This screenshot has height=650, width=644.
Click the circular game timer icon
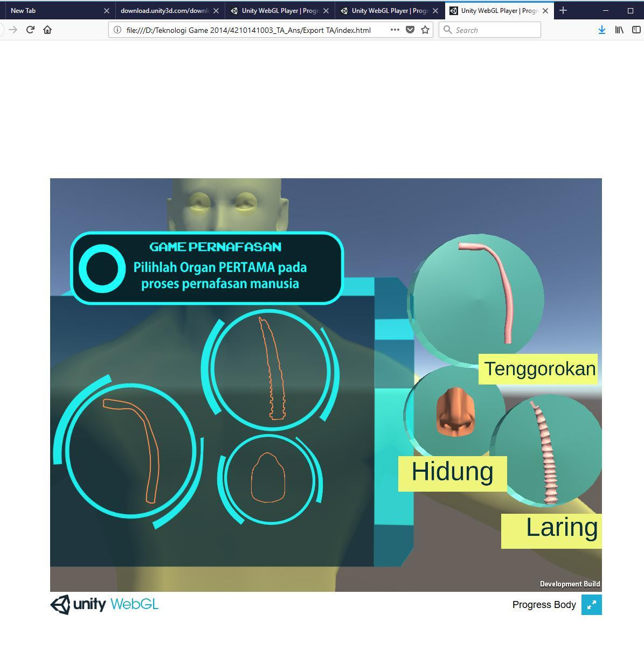102,268
